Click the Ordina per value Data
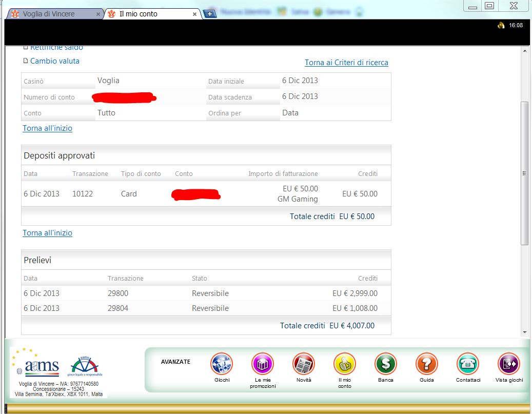The image size is (532, 414). 290,113
